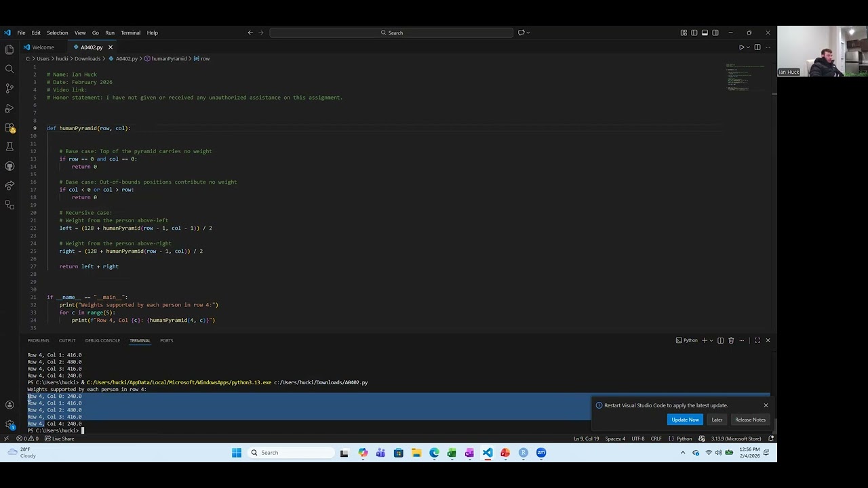The height and width of the screenshot is (488, 868).
Task: Split the terminal
Action: 720,340
